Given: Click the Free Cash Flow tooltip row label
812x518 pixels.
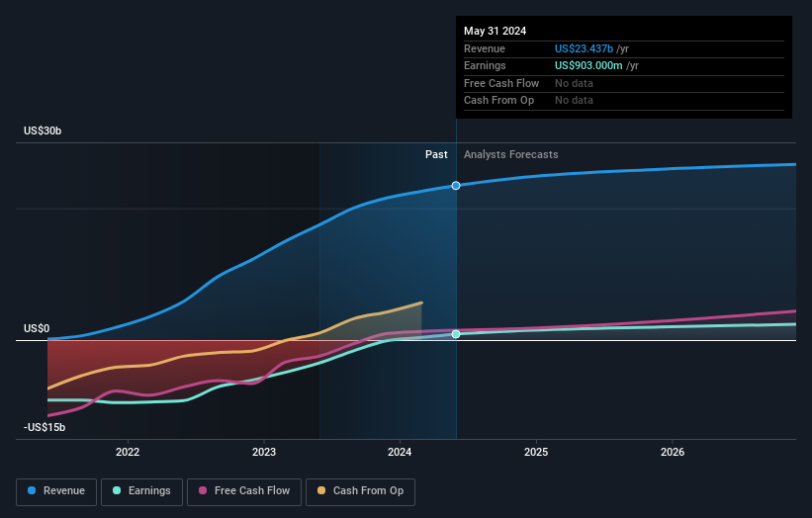Looking at the screenshot, I should [501, 83].
